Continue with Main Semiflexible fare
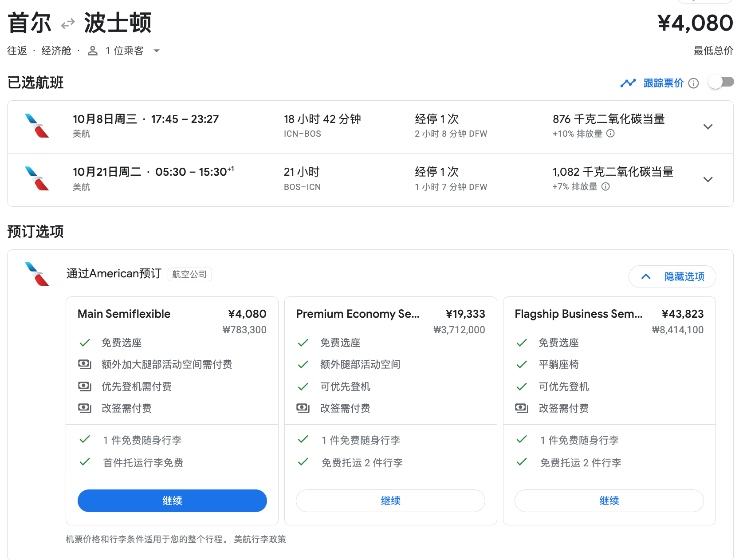 point(172,501)
